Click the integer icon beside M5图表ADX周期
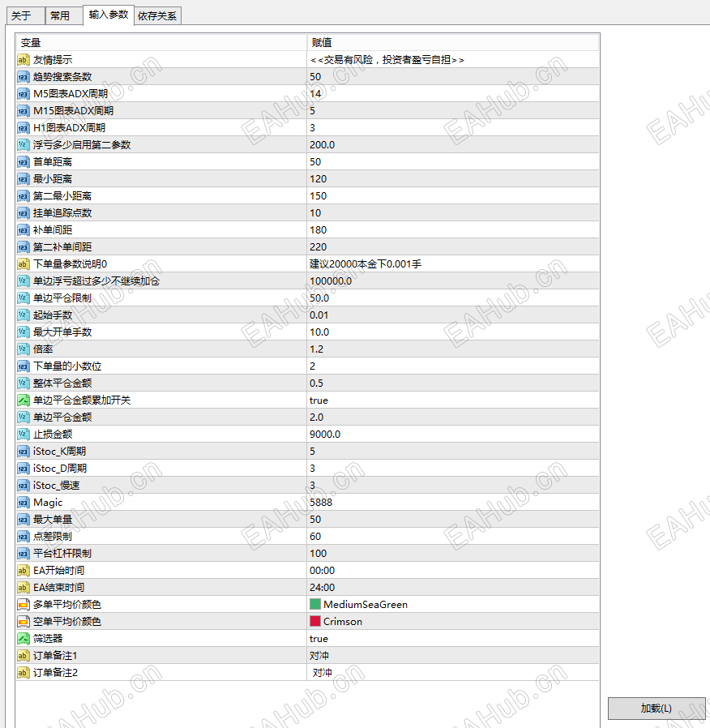Image resolution: width=710 pixels, height=728 pixels. click(x=24, y=94)
